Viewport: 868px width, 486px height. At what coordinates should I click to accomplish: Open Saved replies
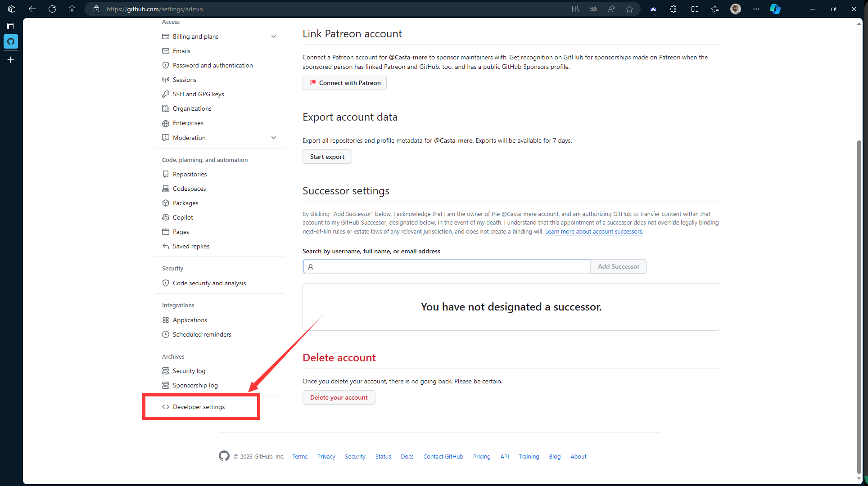click(x=191, y=246)
